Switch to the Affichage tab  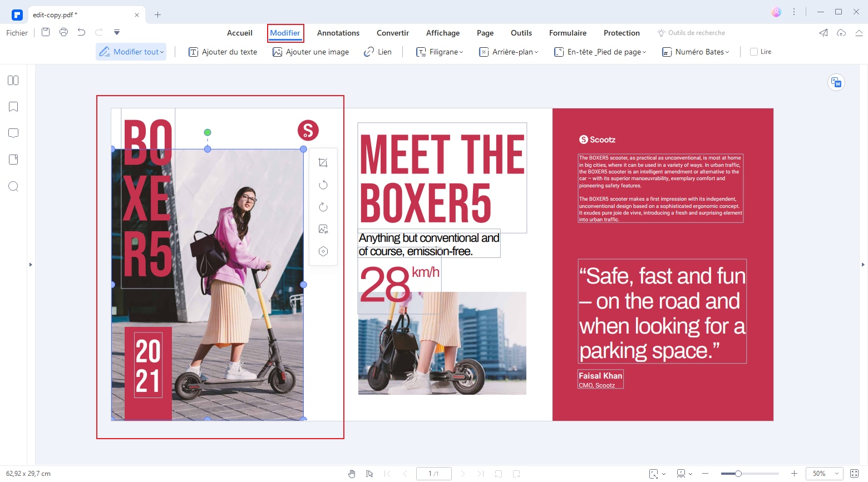click(443, 33)
